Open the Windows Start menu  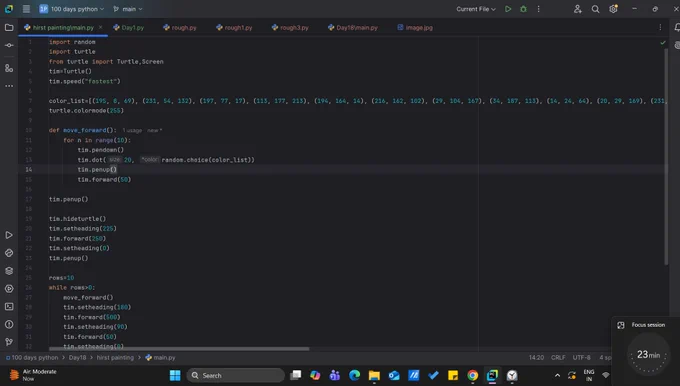175,375
